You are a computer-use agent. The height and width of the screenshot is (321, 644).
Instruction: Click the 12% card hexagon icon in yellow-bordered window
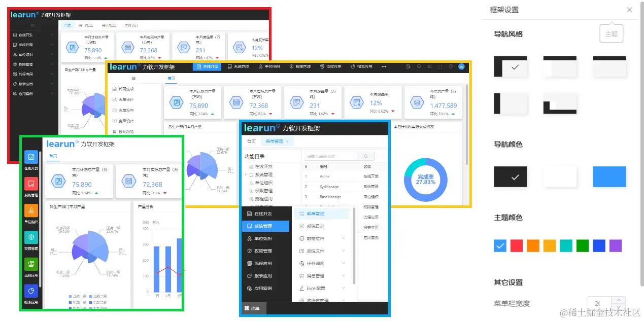357,103
